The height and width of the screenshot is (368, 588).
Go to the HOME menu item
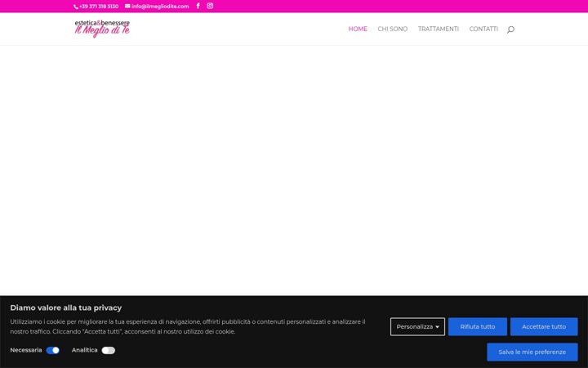click(x=358, y=29)
